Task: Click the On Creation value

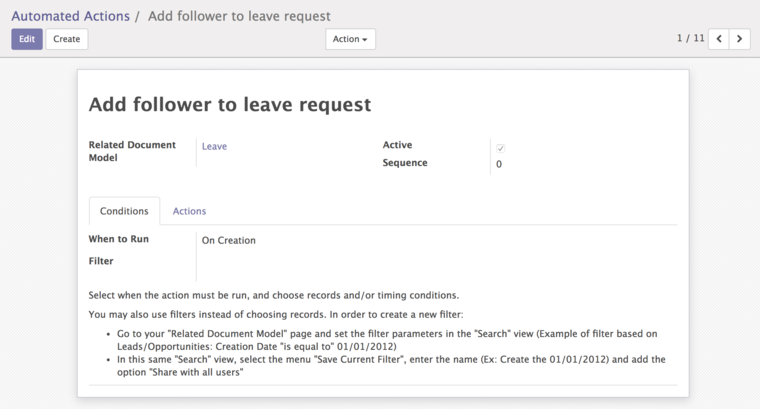Action: coord(229,240)
